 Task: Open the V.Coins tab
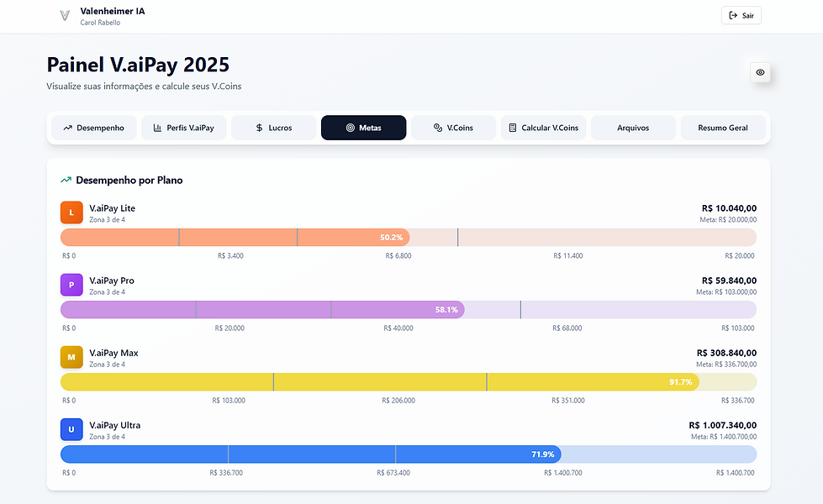(x=453, y=128)
